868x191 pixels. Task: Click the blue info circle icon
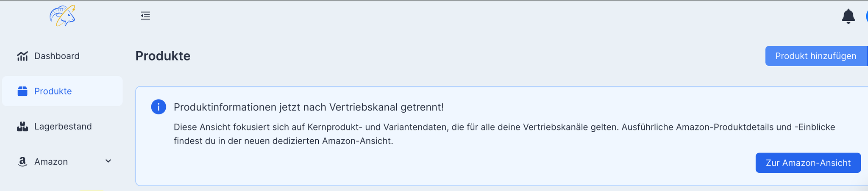[159, 107]
